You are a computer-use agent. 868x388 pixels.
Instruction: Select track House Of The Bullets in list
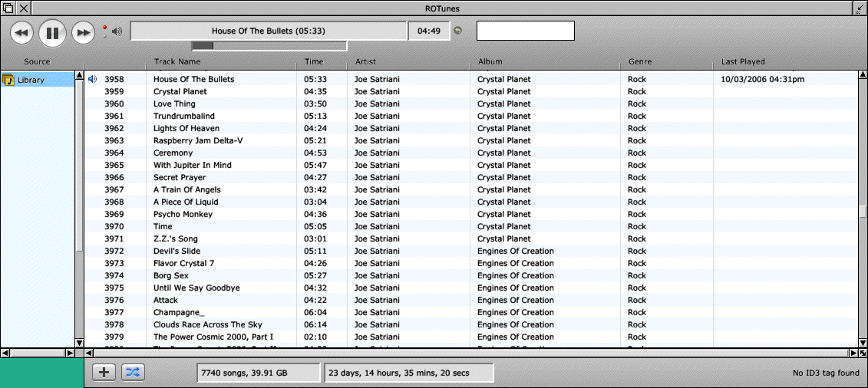[x=193, y=79]
